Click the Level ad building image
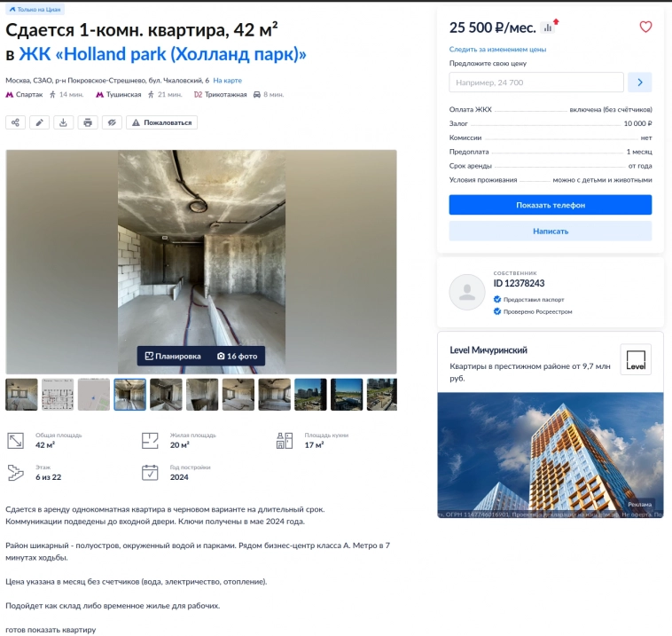Image resolution: width=672 pixels, height=636 pixels. [x=551, y=455]
